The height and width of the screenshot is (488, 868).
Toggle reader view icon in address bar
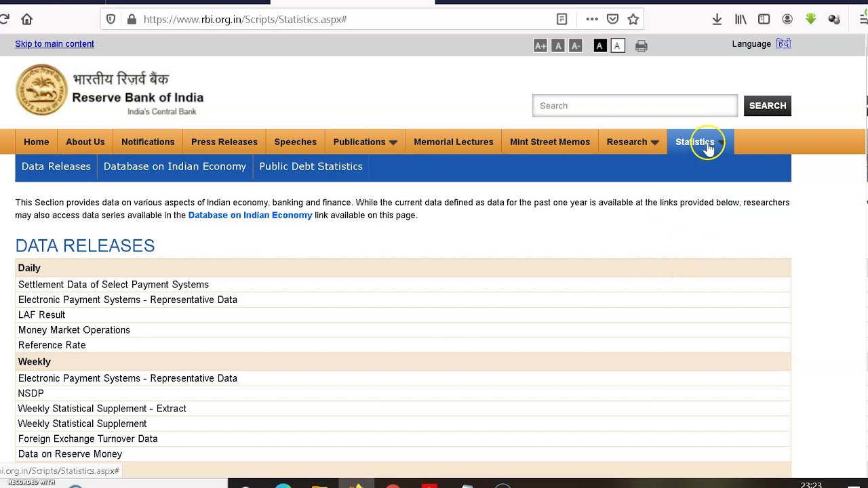561,19
